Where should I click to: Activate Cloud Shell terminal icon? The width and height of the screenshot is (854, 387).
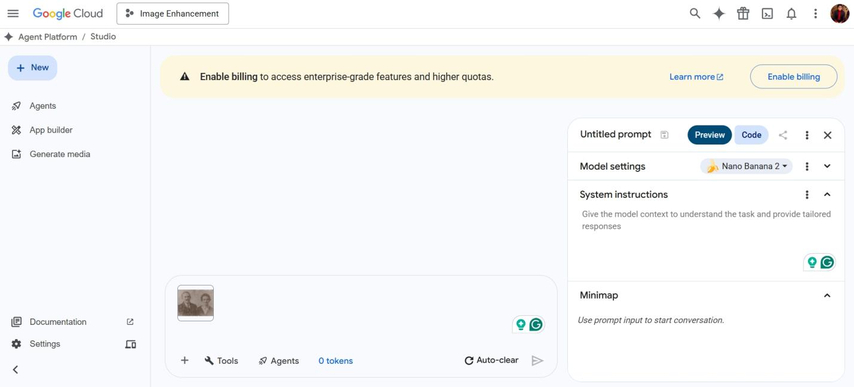tap(767, 14)
